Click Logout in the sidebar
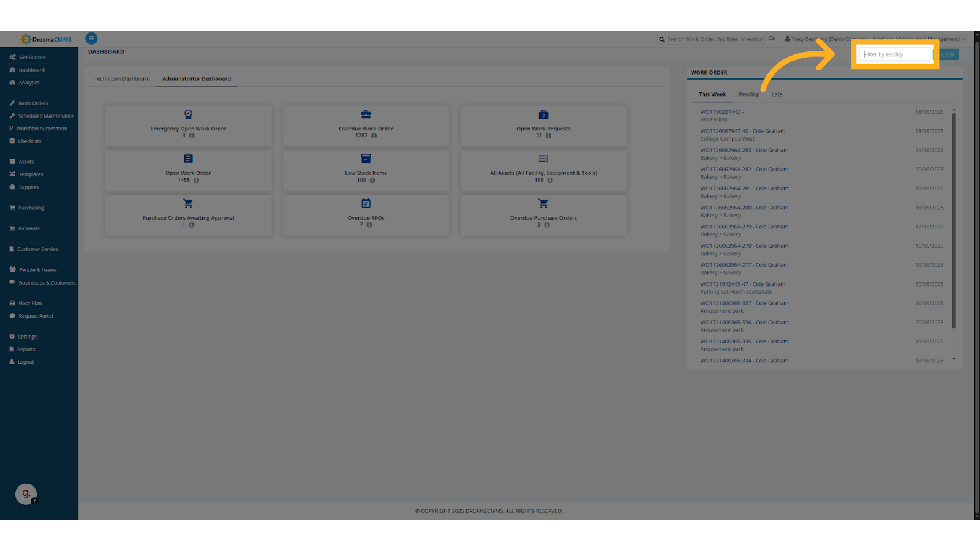 (x=26, y=362)
